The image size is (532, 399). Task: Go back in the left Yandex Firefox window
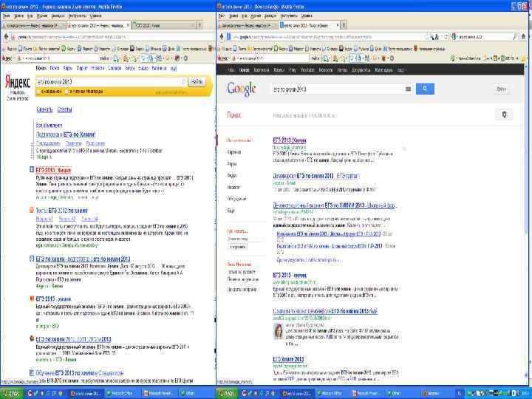click(6, 36)
